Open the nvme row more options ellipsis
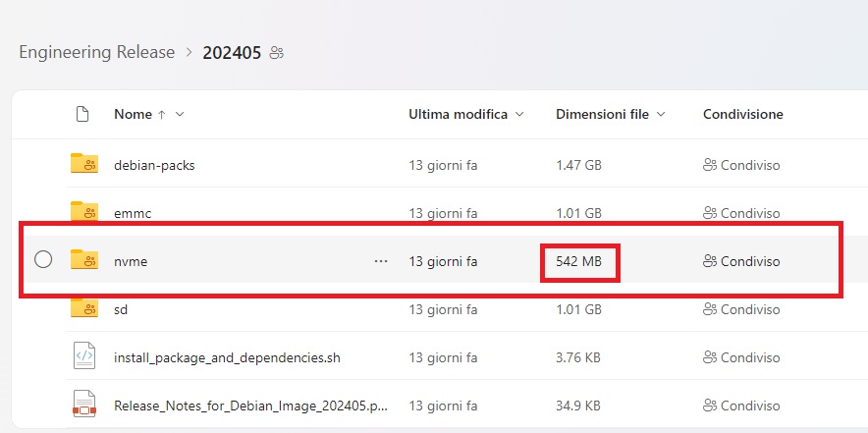The width and height of the screenshot is (868, 433). [381, 261]
